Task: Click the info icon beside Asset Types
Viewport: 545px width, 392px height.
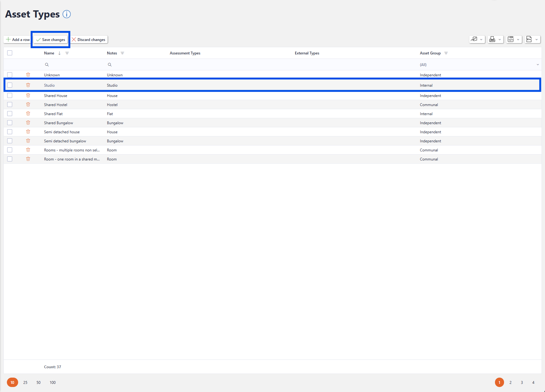Action: 67,14
